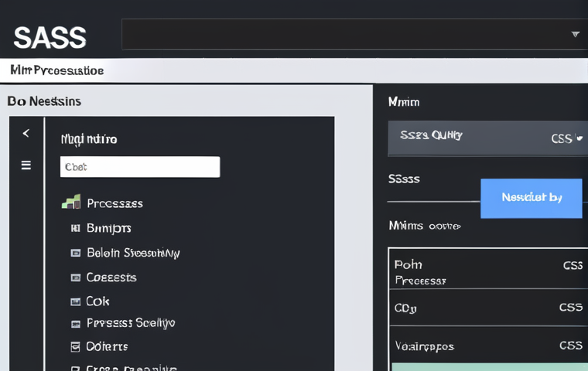588x371 pixels.
Task: Click the Mmim heading in the right panel
Action: pyautogui.click(x=404, y=101)
